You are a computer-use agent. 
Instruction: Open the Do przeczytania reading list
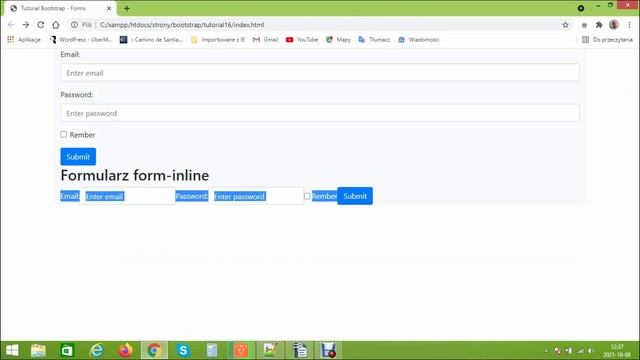point(607,40)
